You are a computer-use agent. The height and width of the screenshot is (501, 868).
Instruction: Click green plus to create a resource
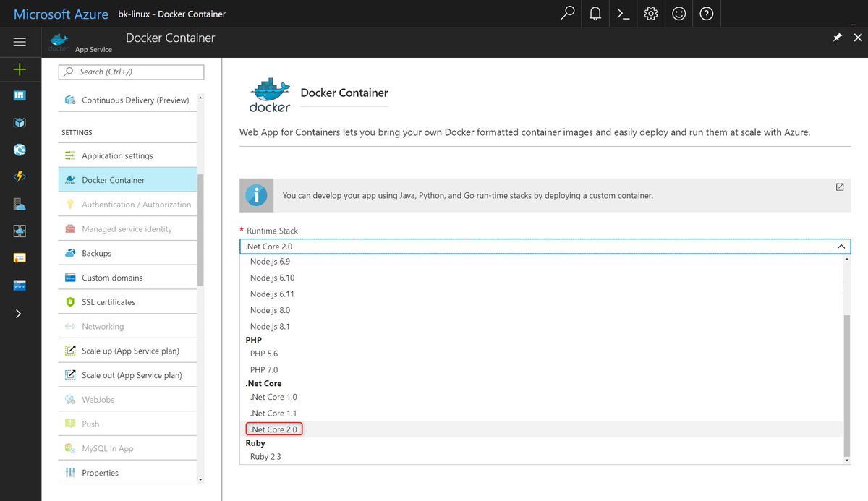[20, 69]
